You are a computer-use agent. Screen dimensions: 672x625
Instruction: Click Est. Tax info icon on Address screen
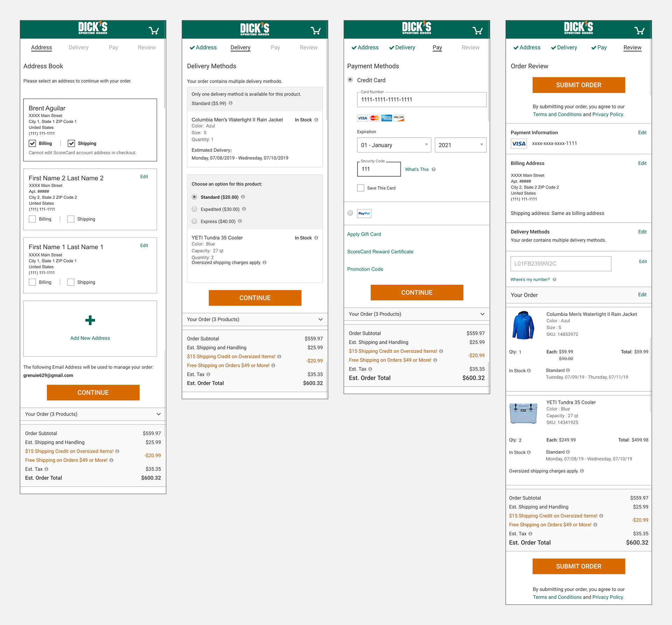(x=46, y=469)
